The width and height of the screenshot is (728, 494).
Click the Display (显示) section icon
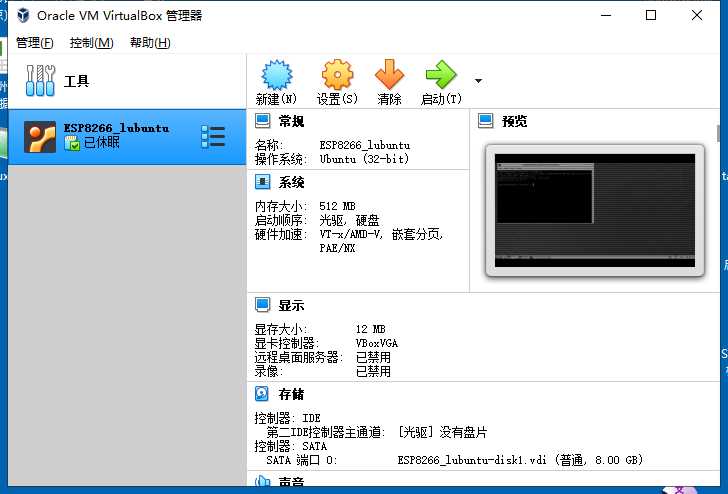tap(262, 305)
